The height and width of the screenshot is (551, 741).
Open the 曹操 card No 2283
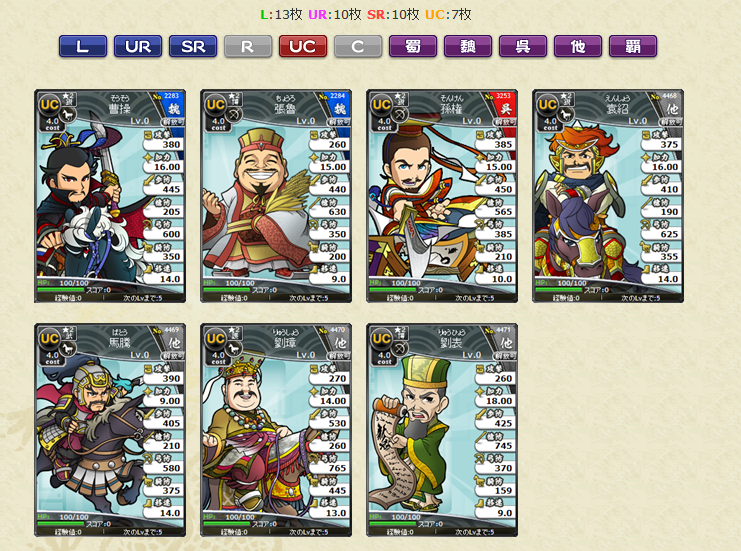click(x=110, y=196)
